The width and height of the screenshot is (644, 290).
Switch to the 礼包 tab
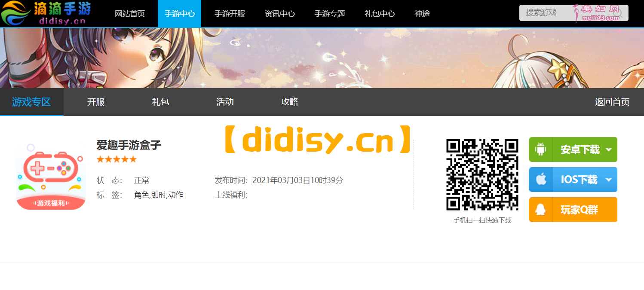160,102
